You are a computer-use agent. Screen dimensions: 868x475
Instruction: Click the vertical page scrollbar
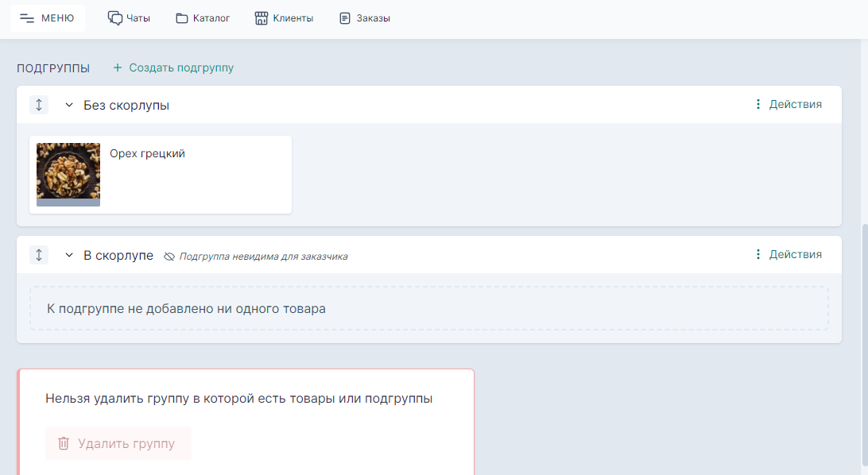tap(863, 342)
